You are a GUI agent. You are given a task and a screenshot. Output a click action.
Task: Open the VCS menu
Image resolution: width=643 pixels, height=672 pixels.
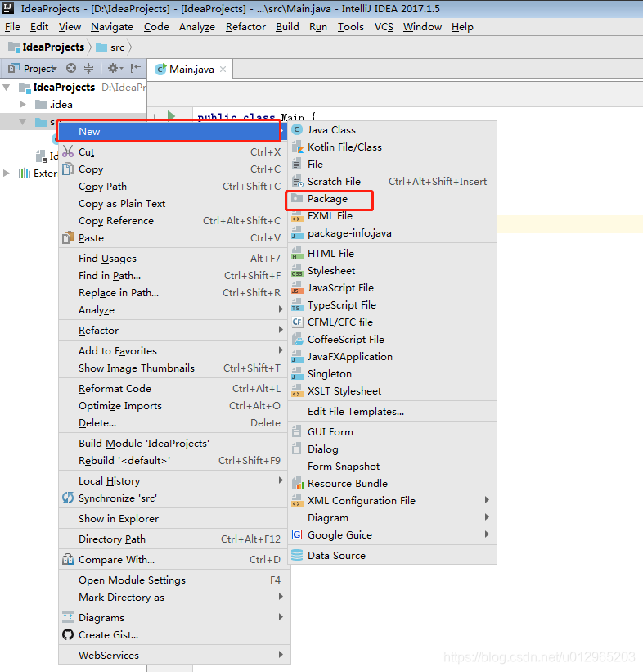coord(384,27)
